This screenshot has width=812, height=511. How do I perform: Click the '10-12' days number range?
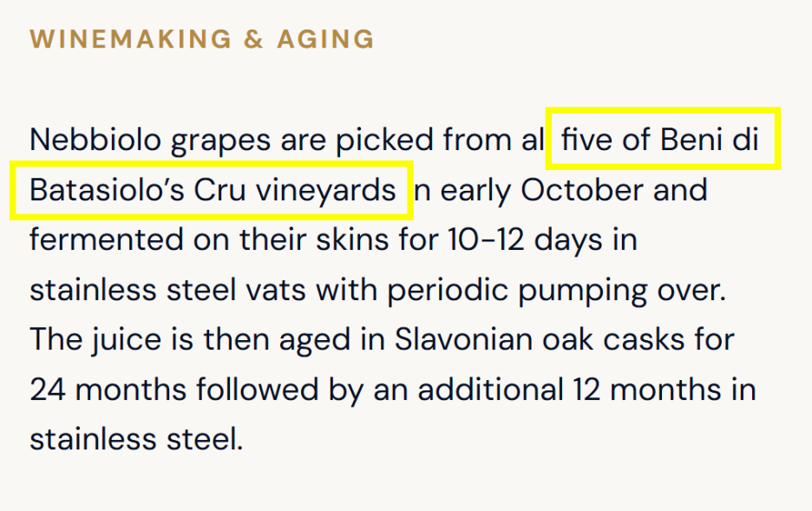pos(487,240)
